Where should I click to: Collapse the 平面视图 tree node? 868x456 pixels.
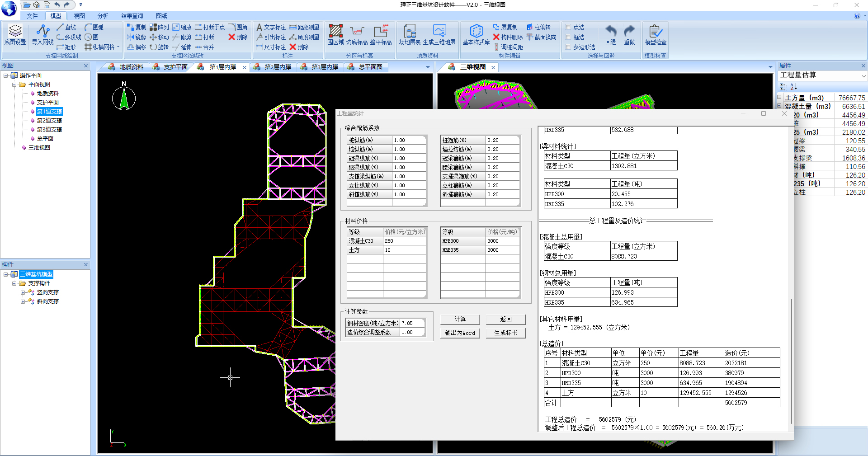(14, 85)
